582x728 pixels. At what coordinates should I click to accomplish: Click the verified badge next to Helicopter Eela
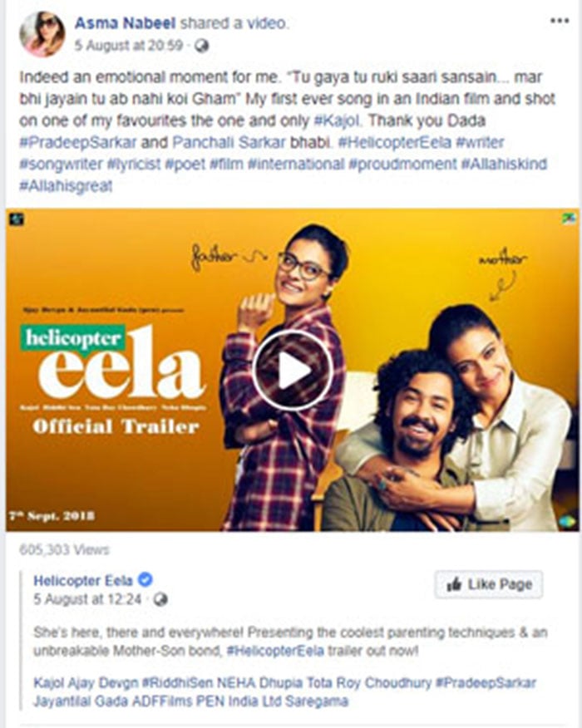coord(145,580)
